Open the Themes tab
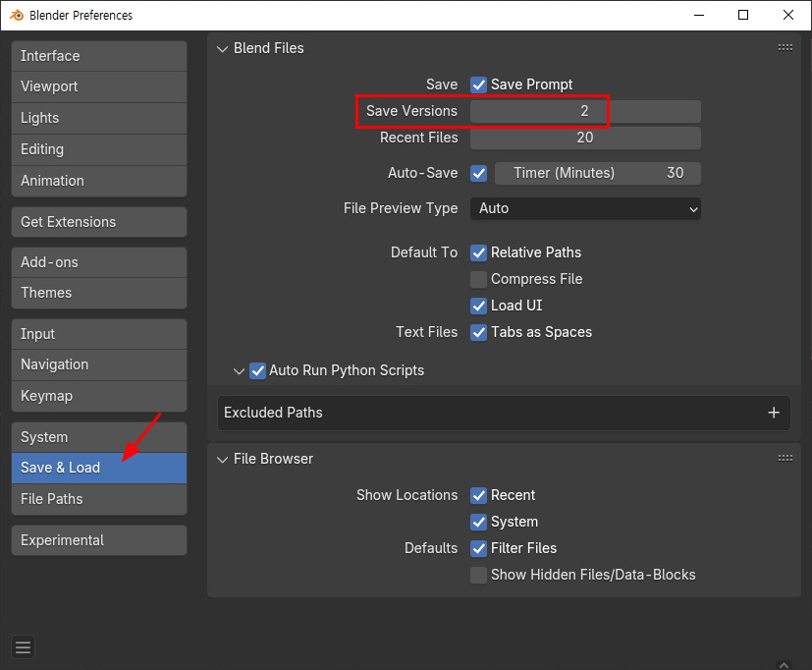 (99, 294)
